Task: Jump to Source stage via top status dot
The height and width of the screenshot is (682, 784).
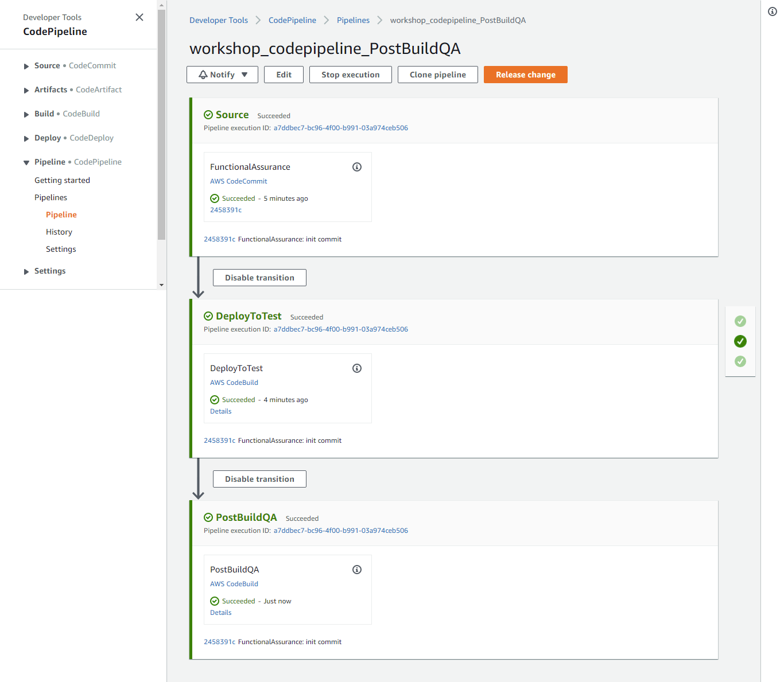Action: click(x=740, y=321)
